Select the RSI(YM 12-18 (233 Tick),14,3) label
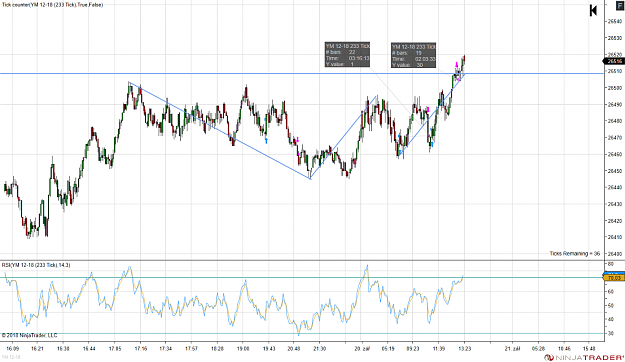 pyautogui.click(x=36, y=265)
